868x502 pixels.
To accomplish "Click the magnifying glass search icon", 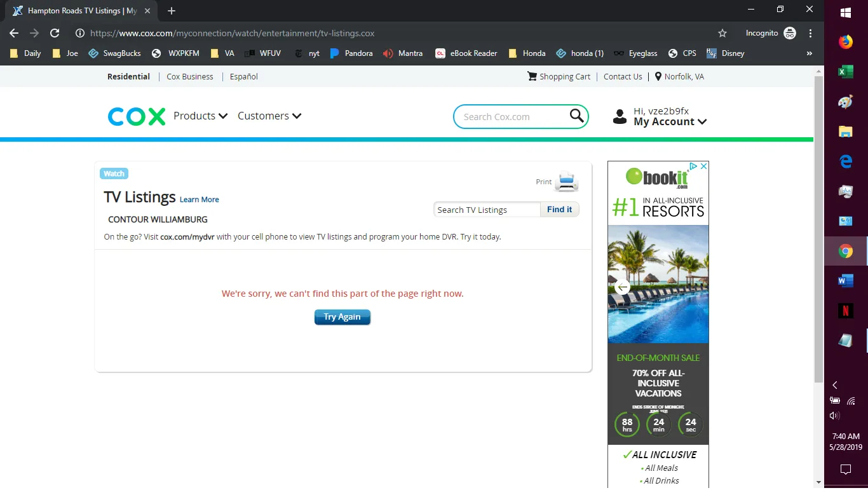I will pyautogui.click(x=576, y=116).
